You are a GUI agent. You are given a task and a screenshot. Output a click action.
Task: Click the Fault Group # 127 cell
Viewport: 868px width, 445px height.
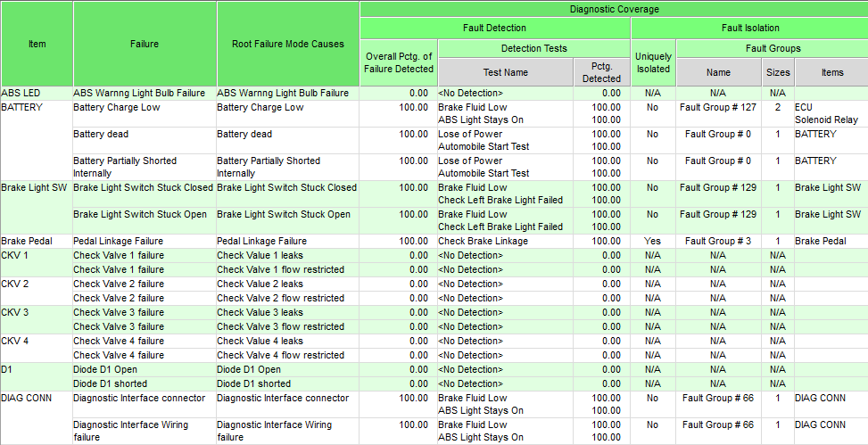coord(717,107)
